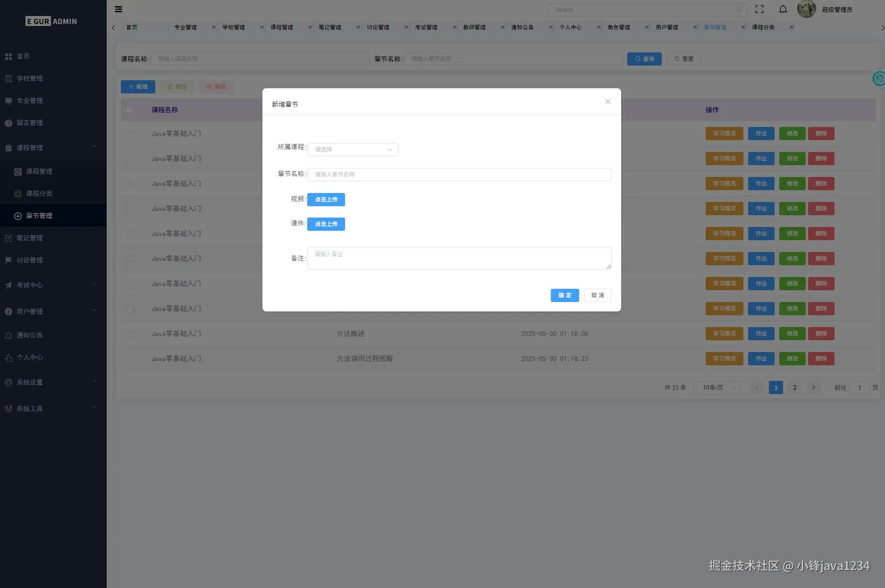Close the 课程管理 tab

(310, 27)
